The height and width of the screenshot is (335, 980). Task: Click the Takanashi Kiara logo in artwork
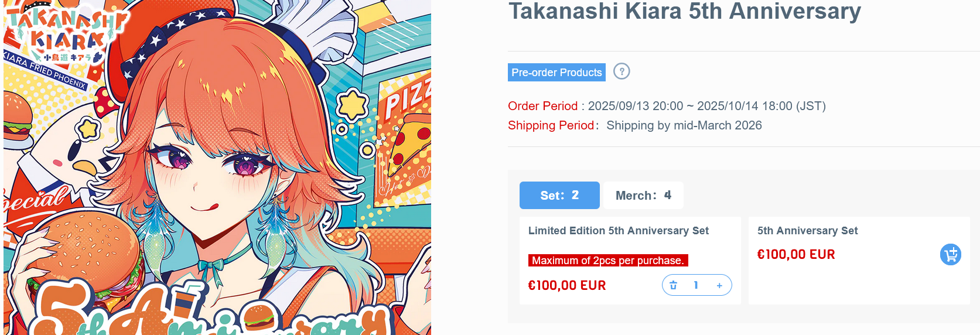point(62,35)
